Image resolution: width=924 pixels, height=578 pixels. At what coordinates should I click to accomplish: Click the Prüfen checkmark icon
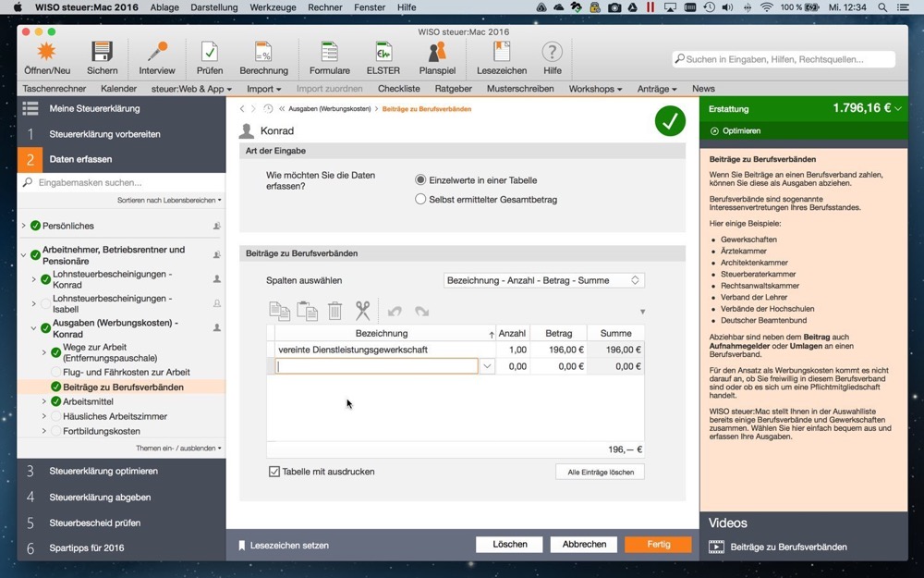[x=209, y=53]
